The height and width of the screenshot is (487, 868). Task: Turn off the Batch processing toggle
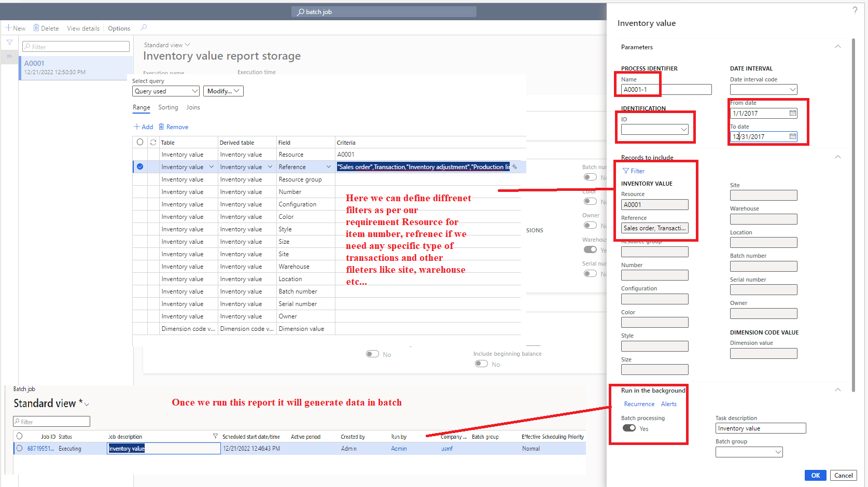coord(629,428)
